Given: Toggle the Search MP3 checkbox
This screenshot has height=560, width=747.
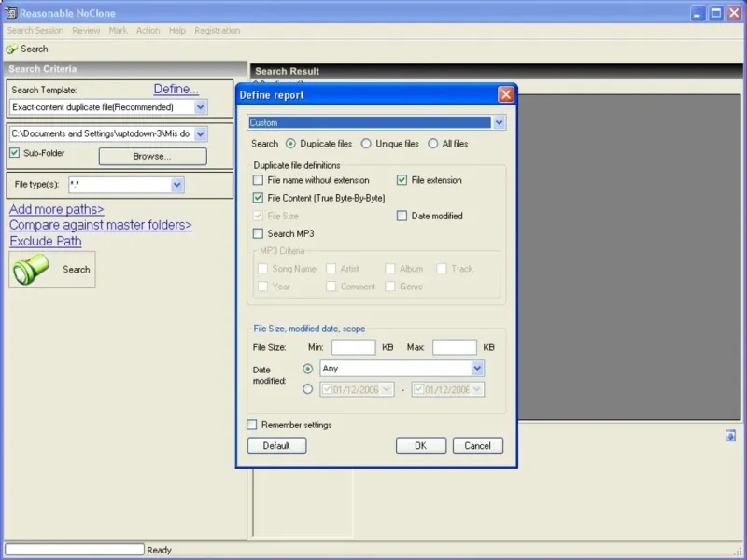Looking at the screenshot, I should (x=259, y=233).
